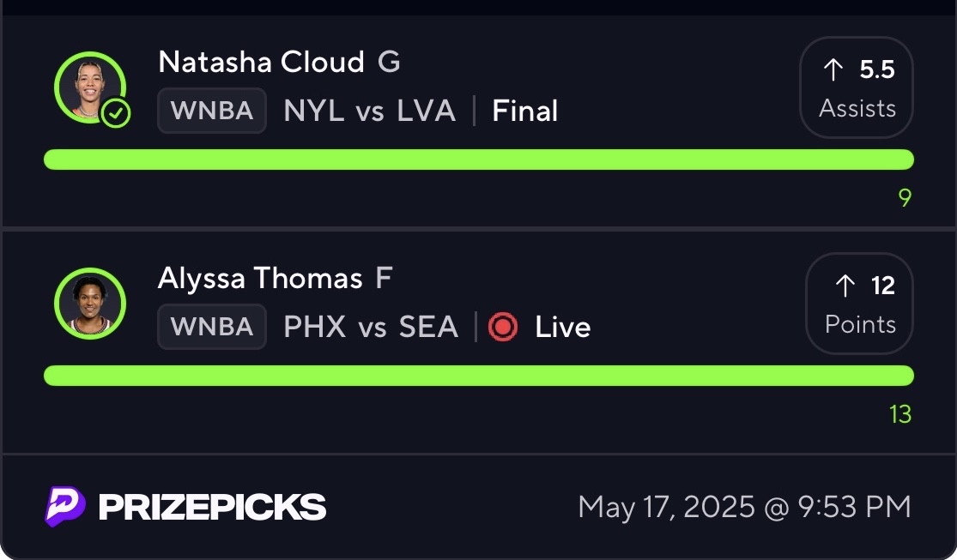The height and width of the screenshot is (560, 957).
Task: Click the Alyssa Thomas player name
Action: (260, 279)
